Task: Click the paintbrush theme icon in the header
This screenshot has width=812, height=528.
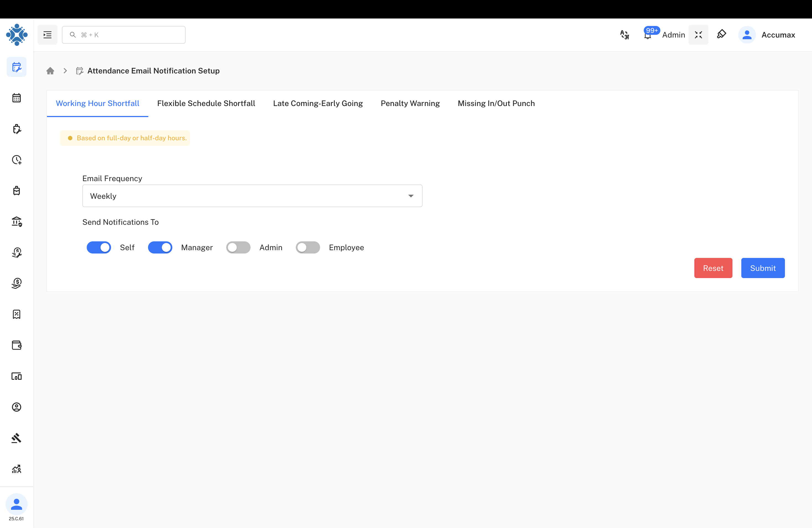Action: point(722,35)
